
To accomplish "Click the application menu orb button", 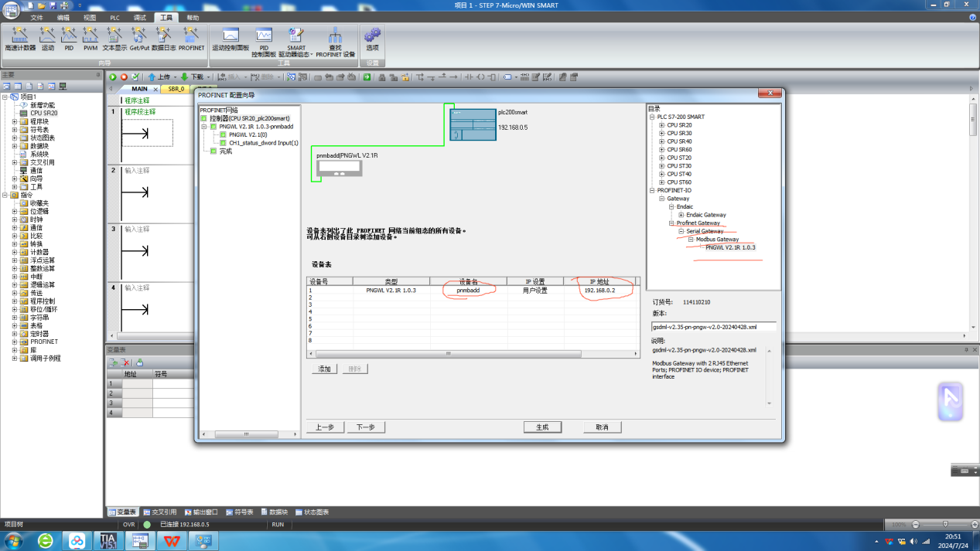I will coord(12,9).
